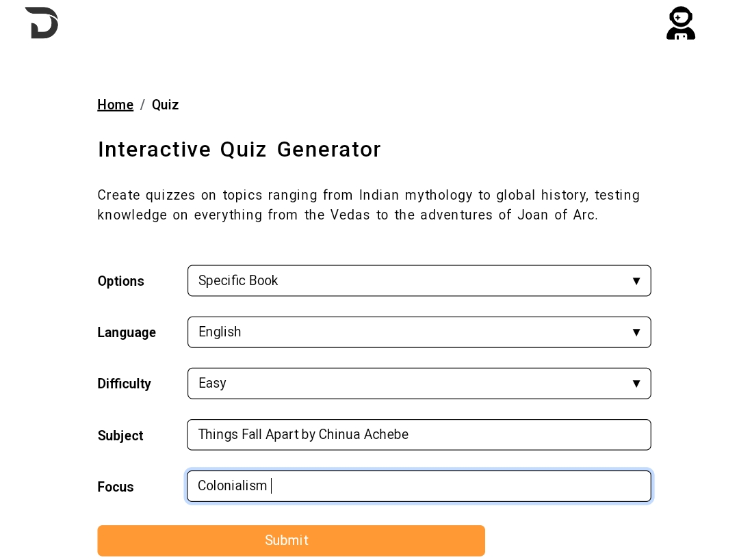This screenshot has width=739, height=560.
Task: Click the Options field label
Action: point(120,281)
